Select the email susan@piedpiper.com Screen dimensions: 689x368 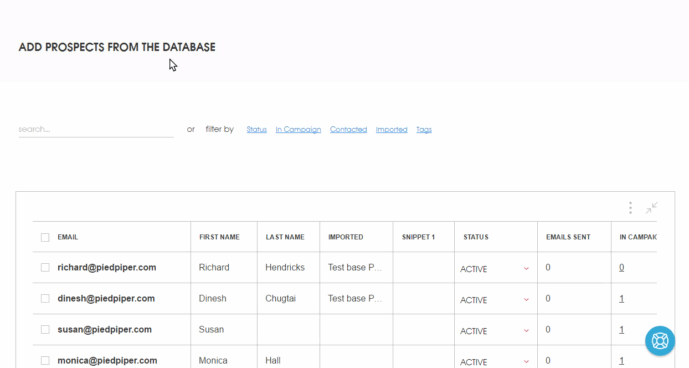[105, 329]
